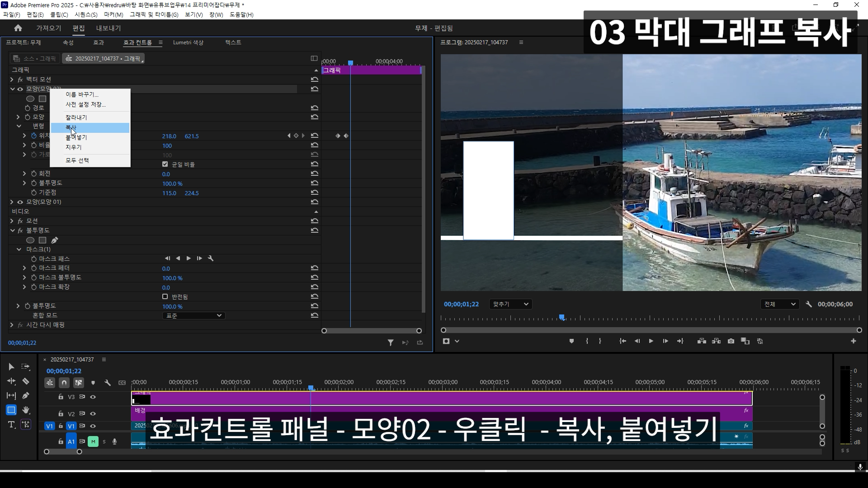868x488 pixels.
Task: Select the Razor tool in the timeline toolbox
Action: point(26,381)
